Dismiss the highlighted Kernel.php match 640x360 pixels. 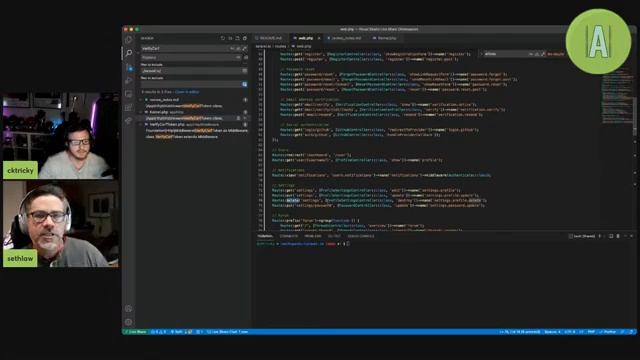coord(245,118)
